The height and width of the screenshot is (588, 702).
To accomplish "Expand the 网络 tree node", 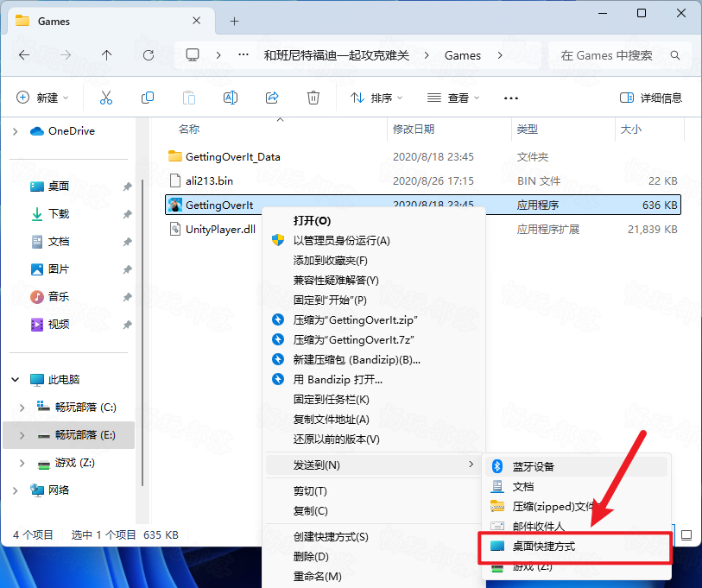I will point(16,490).
